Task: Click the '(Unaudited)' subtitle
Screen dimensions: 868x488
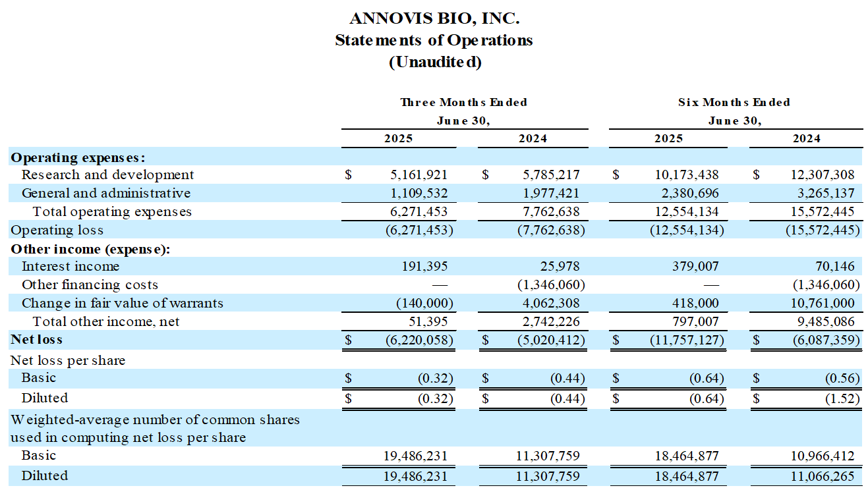Action: pyautogui.click(x=435, y=63)
